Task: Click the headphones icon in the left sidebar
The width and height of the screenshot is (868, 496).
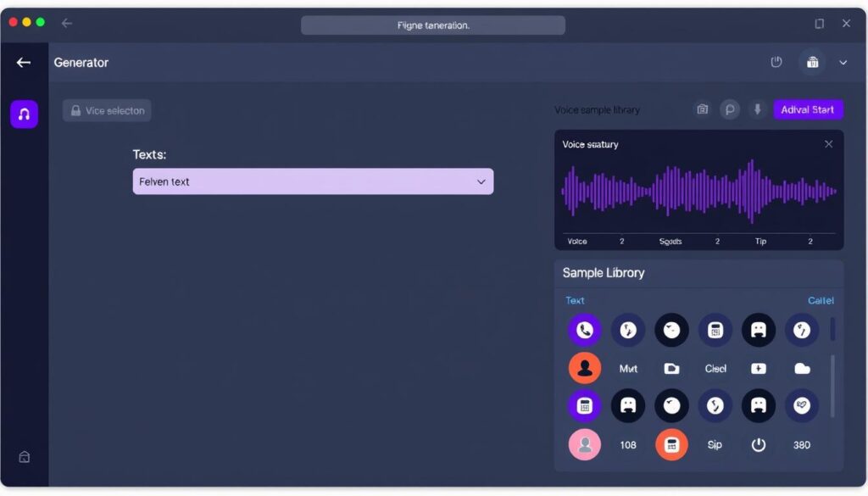Action: pos(24,114)
